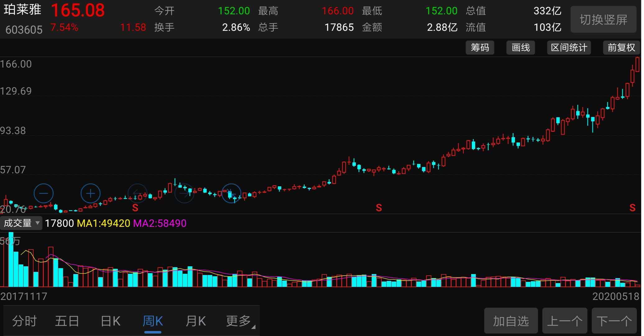Open 筹码 chip distribution
Image resolution: width=644 pixels, height=336 pixels.
click(480, 48)
